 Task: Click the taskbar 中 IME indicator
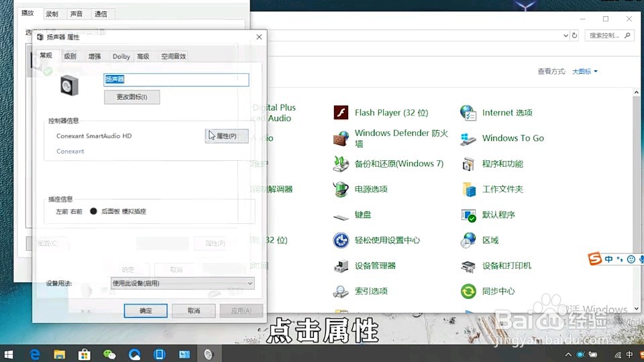(630, 354)
